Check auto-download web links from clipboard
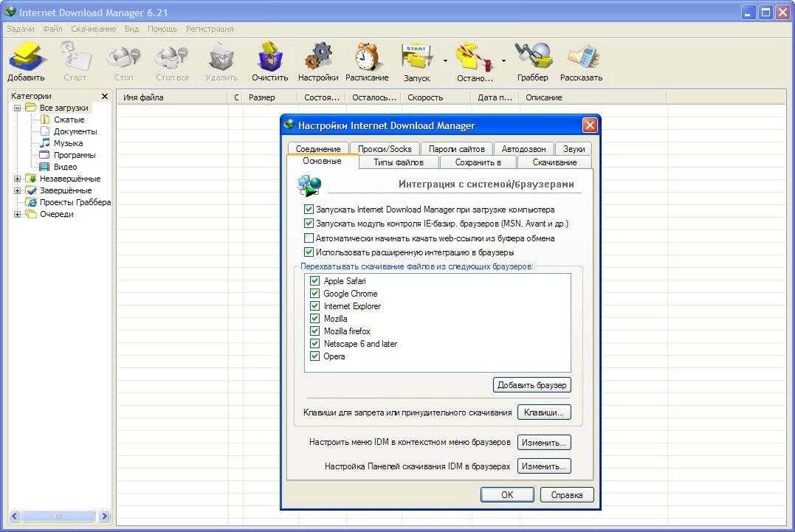Screen dimensions: 795x532 pos(309,238)
